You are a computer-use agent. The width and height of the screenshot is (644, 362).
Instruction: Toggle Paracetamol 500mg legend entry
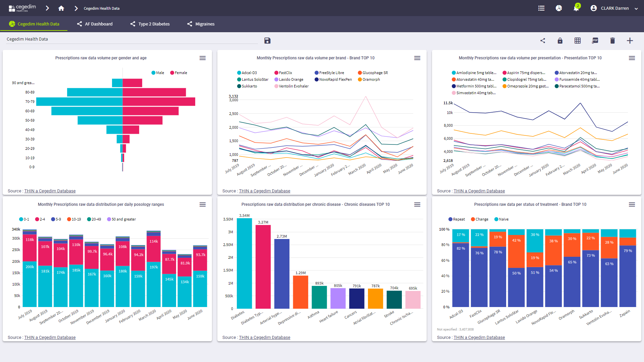click(x=577, y=86)
